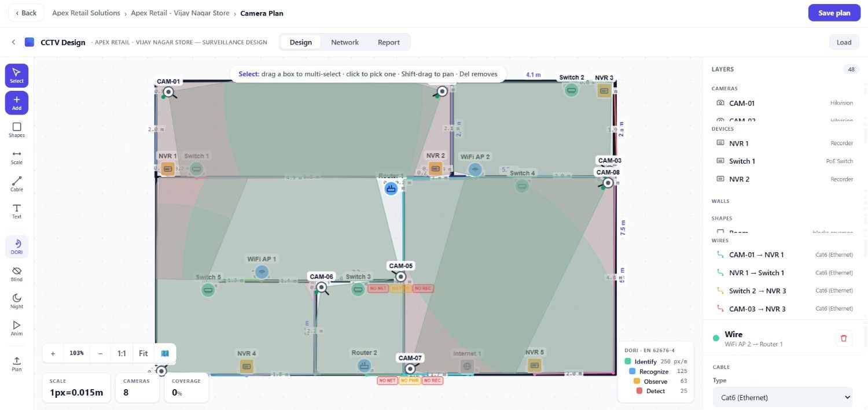Click the Save plan button
The width and height of the screenshot is (868, 410).
pos(834,13)
